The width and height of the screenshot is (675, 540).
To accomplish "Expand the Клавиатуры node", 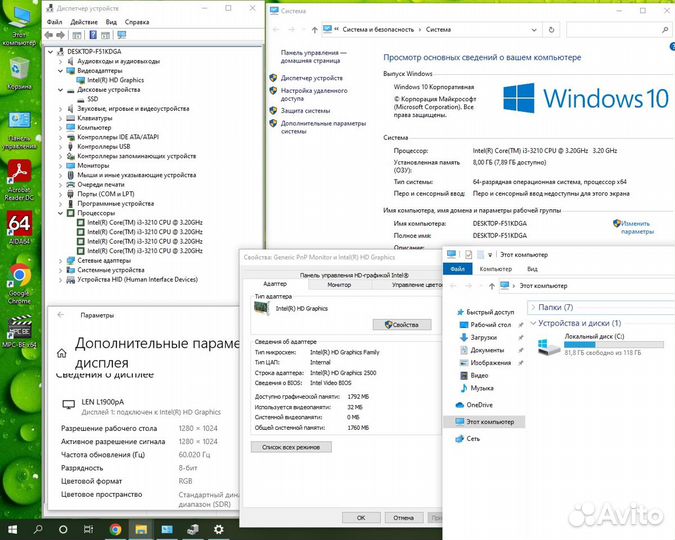I will [x=60, y=118].
